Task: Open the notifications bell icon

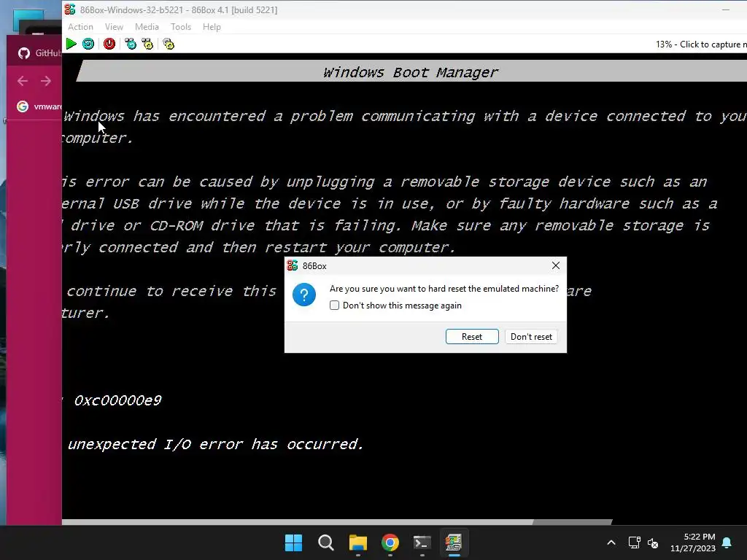Action: (727, 542)
